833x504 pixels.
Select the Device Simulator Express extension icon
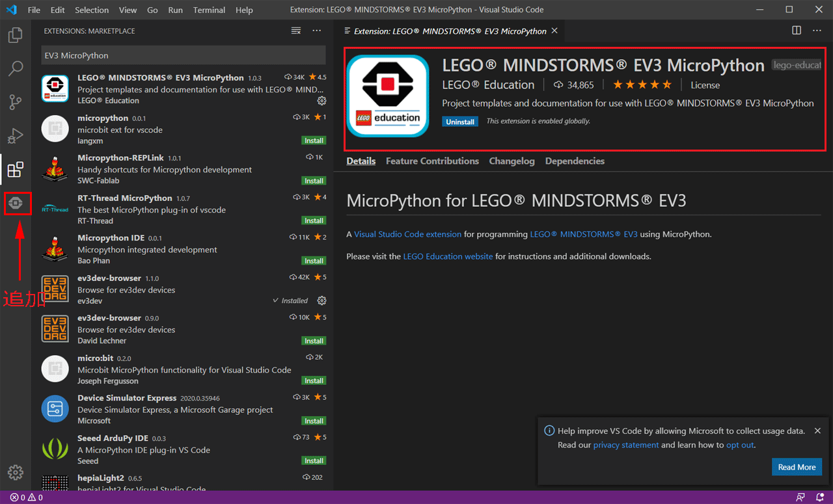coord(55,409)
